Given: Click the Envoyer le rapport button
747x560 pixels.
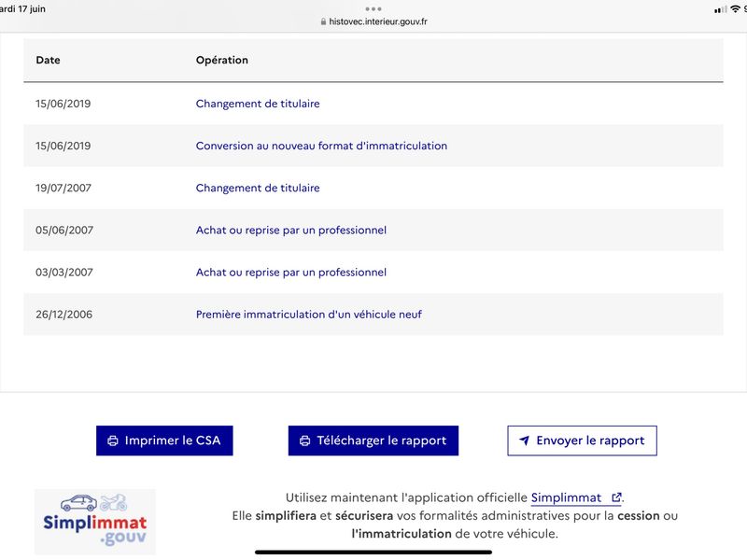Looking at the screenshot, I should coord(582,441).
